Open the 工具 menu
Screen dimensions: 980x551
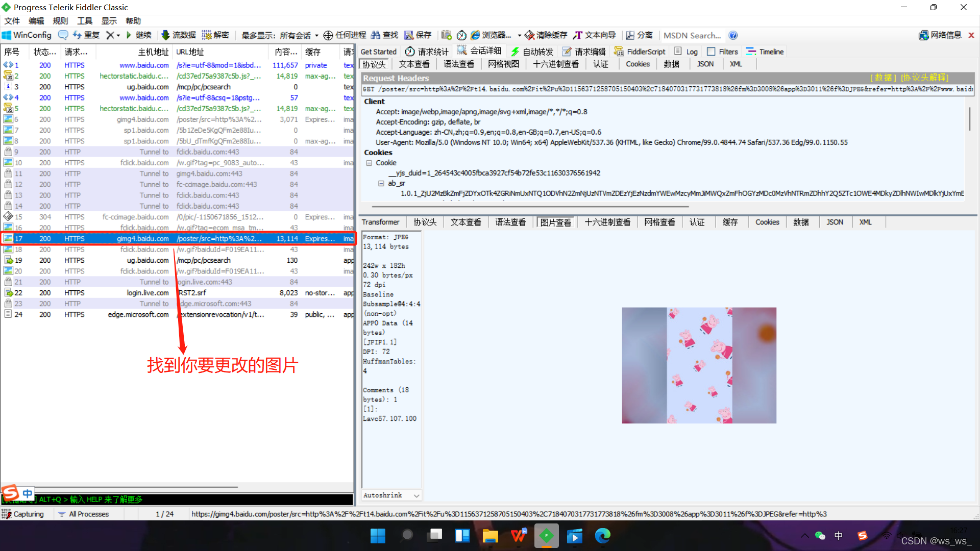pyautogui.click(x=85, y=21)
